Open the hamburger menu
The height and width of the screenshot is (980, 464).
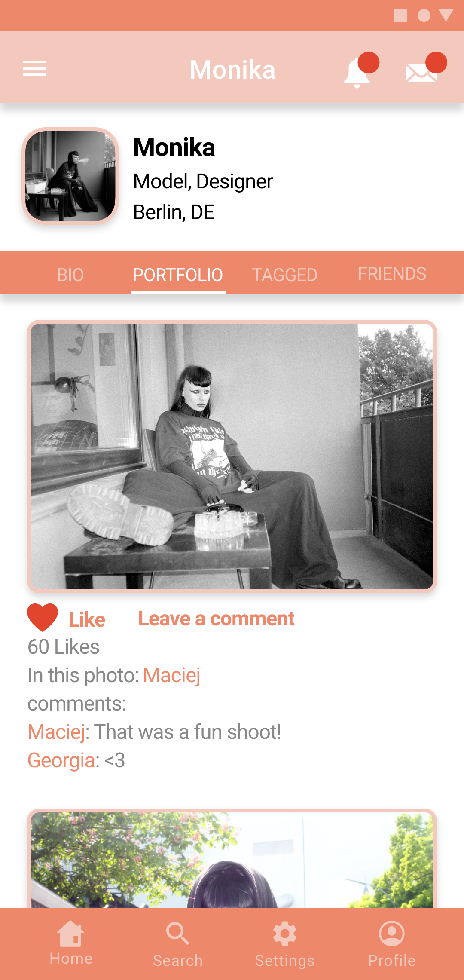point(35,69)
